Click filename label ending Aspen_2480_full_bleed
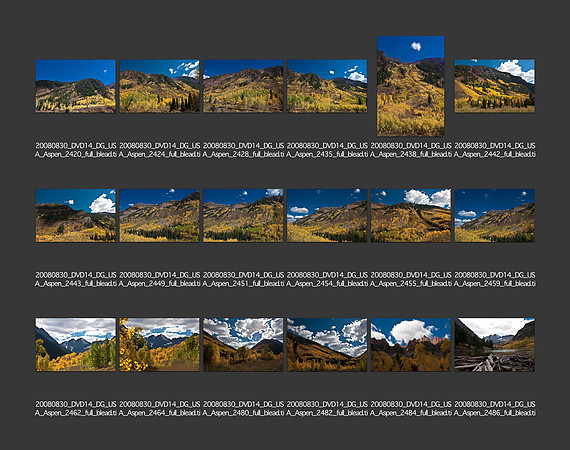 (x=243, y=409)
